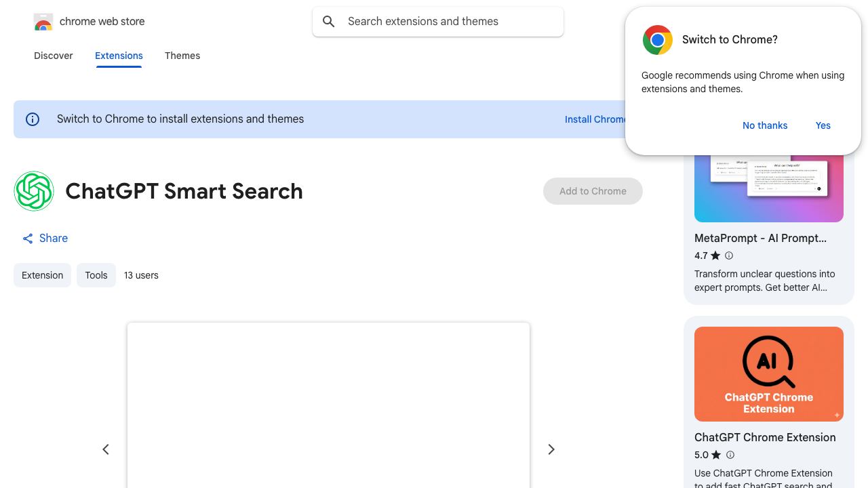Focus the Search extensions and themes field
This screenshot has height=488, width=868.
tap(438, 22)
